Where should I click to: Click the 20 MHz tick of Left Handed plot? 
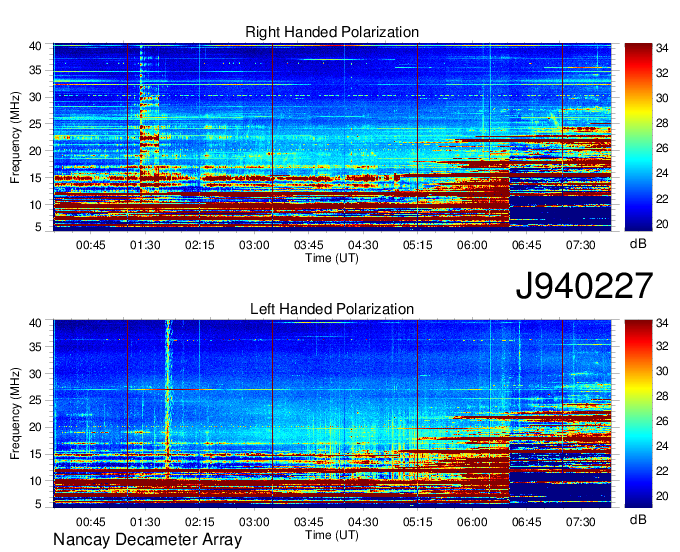pyautogui.click(x=35, y=427)
